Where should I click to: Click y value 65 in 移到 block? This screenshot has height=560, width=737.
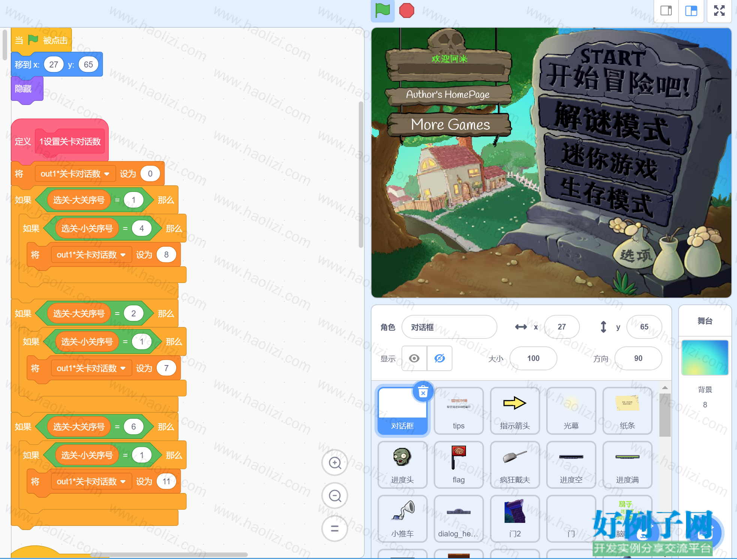(x=88, y=64)
